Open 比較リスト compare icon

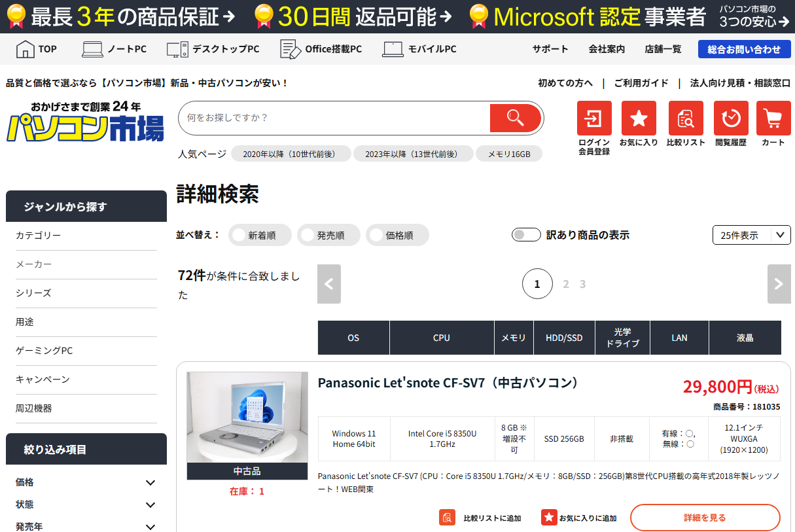coord(686,118)
